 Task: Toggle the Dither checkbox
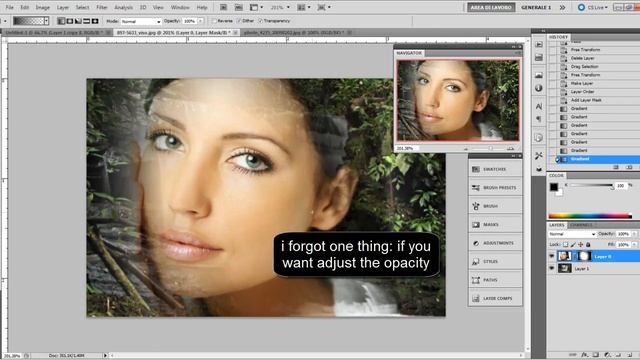pos(240,21)
